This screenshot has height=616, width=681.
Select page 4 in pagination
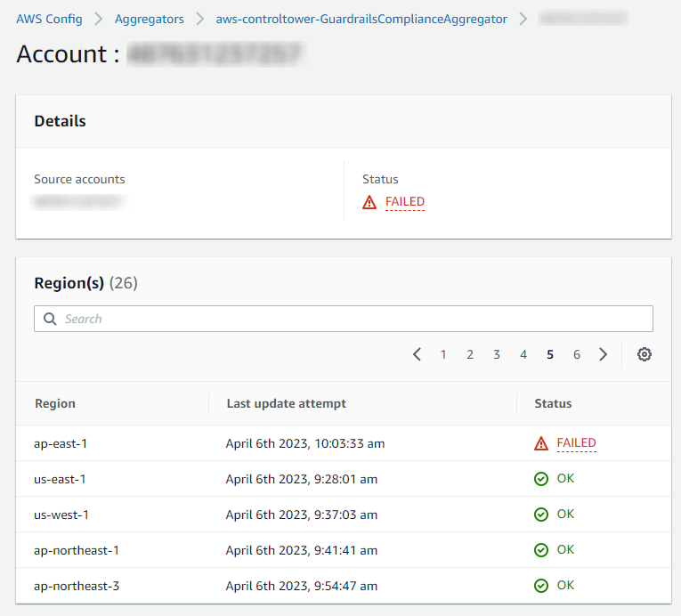pyautogui.click(x=523, y=354)
